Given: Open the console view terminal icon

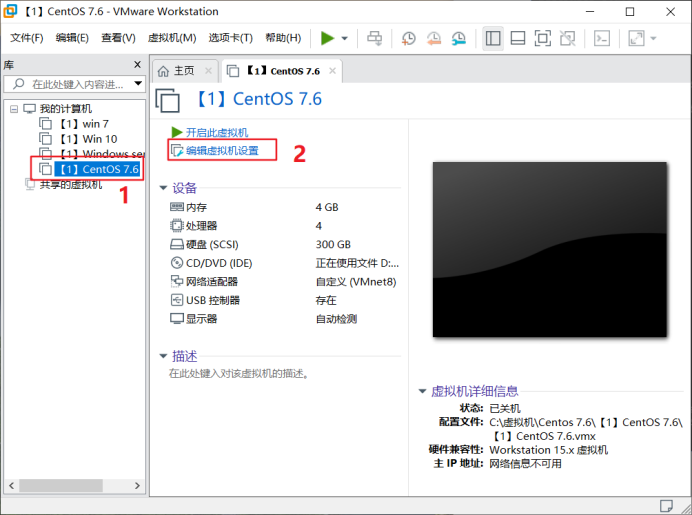Looking at the screenshot, I should pos(602,38).
